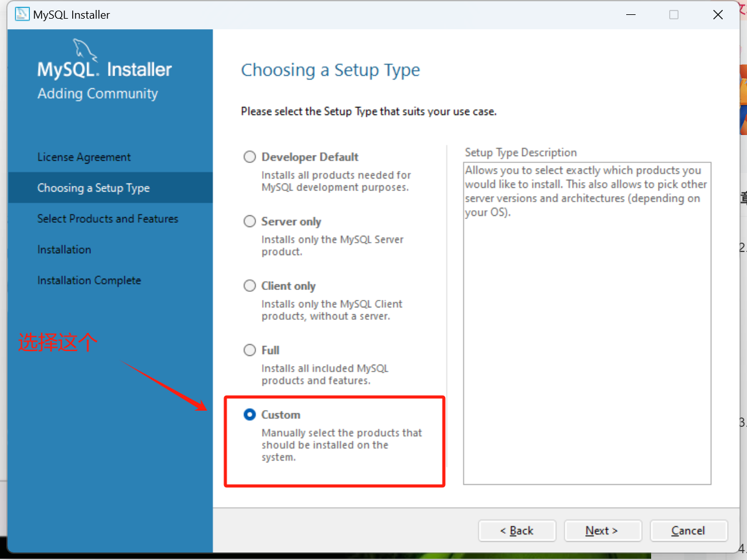Click the 'Choosing a Setup Type' heading
This screenshot has width=747, height=560.
pyautogui.click(x=331, y=70)
